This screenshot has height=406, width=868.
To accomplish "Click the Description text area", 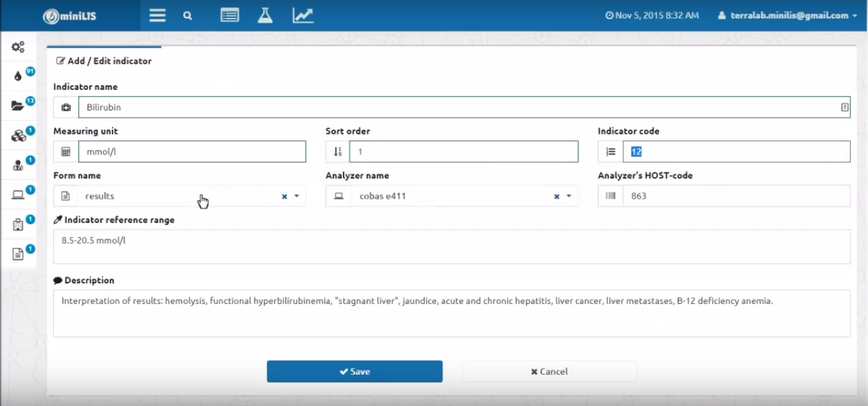I will coord(452,313).
